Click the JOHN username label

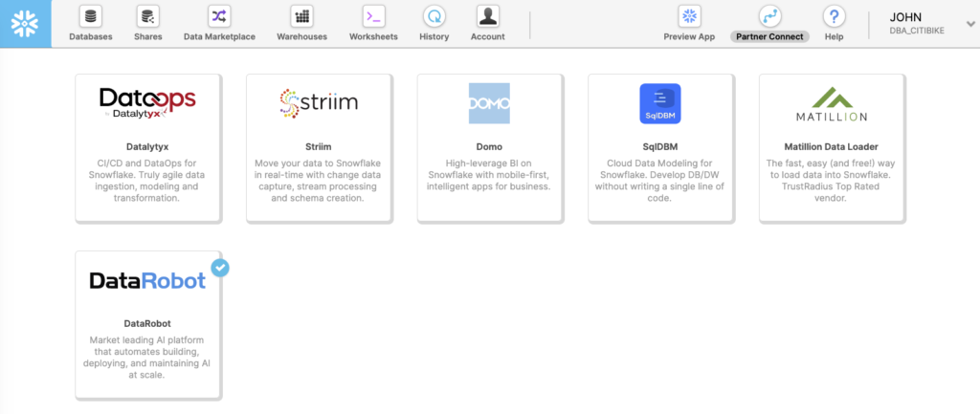click(905, 17)
